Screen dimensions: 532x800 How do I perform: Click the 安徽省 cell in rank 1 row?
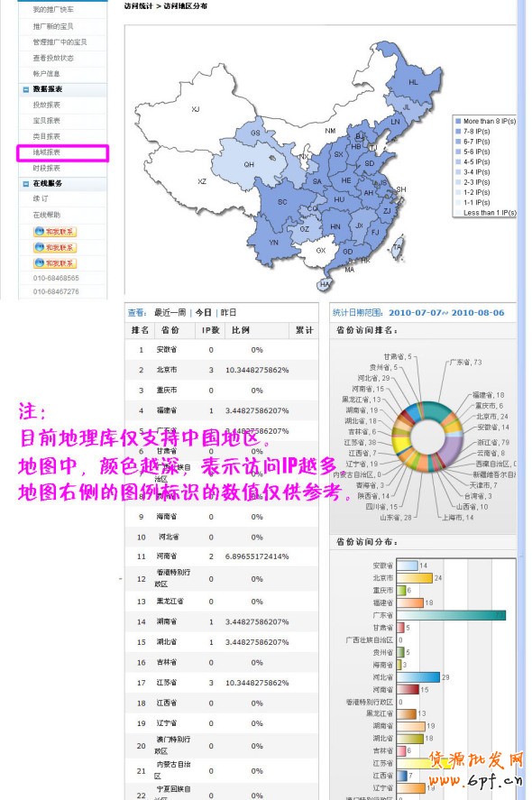(x=167, y=349)
